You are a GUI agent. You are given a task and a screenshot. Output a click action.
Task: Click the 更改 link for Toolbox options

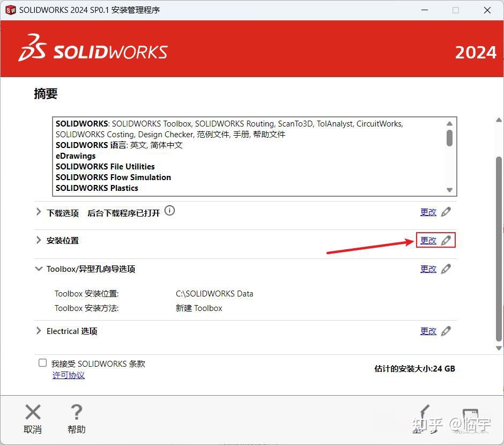pos(428,269)
